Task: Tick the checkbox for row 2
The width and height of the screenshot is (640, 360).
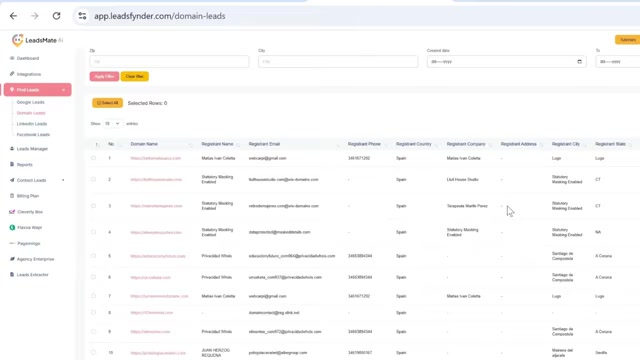Action: [x=93, y=179]
